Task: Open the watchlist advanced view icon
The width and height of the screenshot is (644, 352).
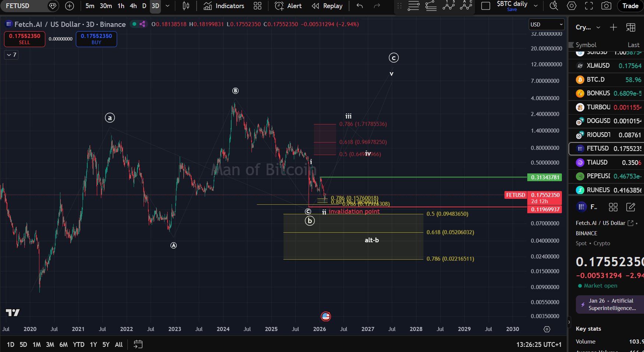Action: (x=631, y=27)
